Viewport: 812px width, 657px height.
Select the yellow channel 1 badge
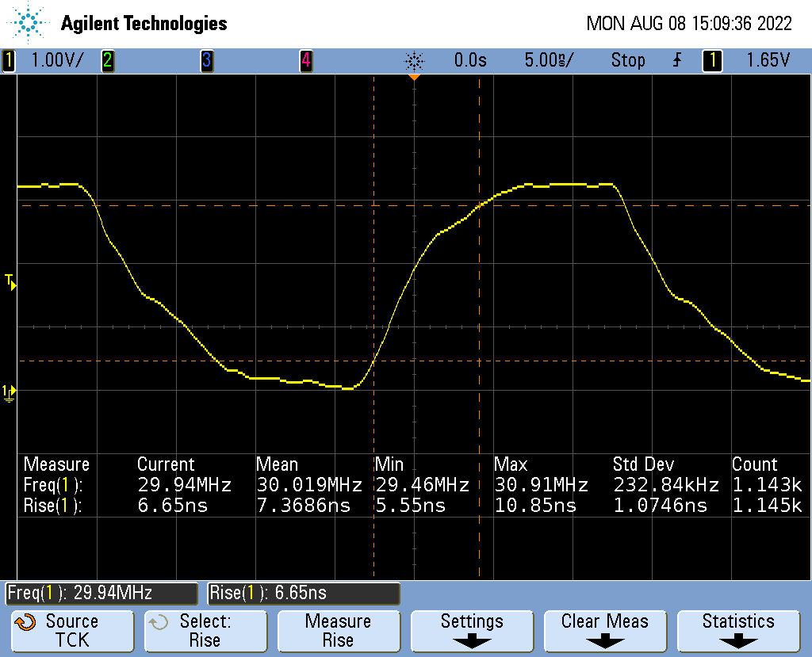click(9, 60)
